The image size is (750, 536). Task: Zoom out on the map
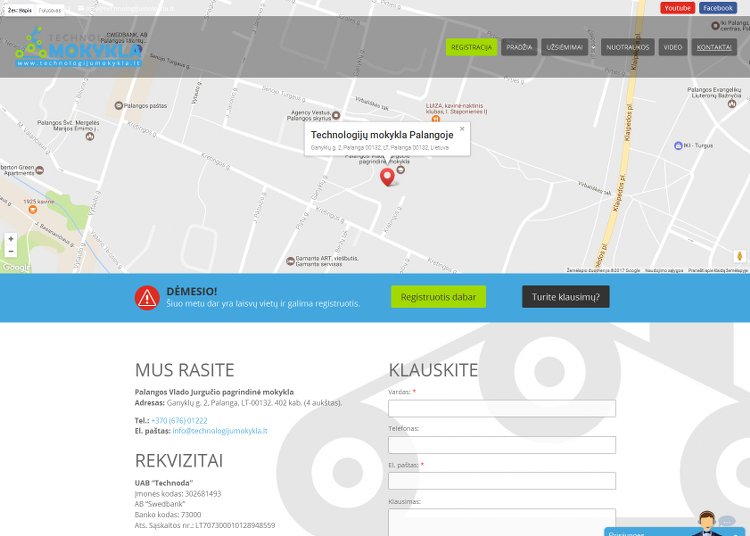click(x=11, y=251)
